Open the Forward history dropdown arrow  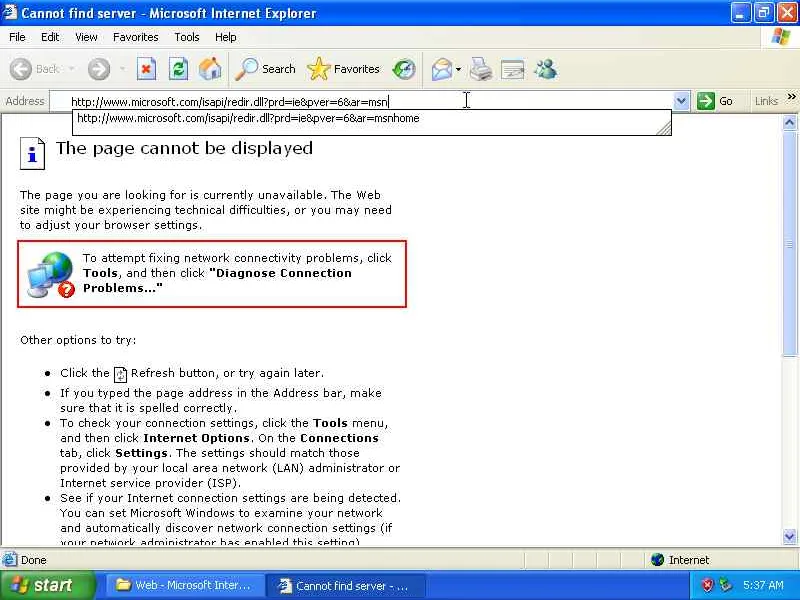(122, 69)
